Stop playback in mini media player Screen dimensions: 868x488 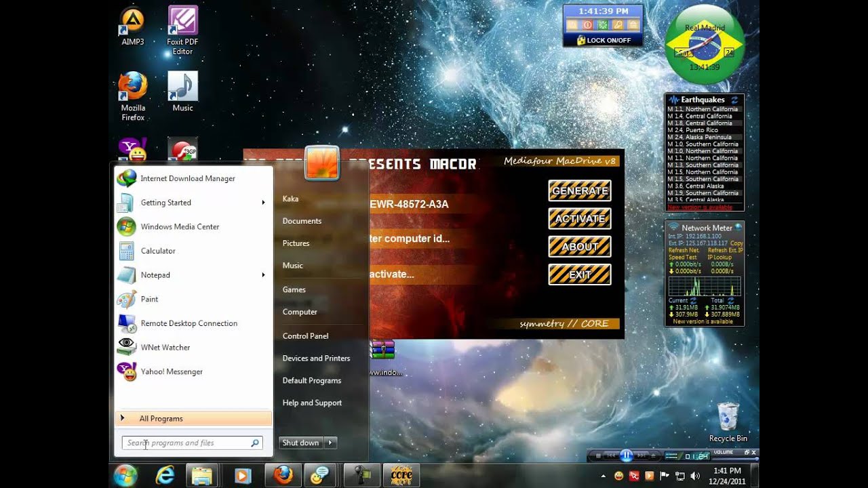point(598,456)
